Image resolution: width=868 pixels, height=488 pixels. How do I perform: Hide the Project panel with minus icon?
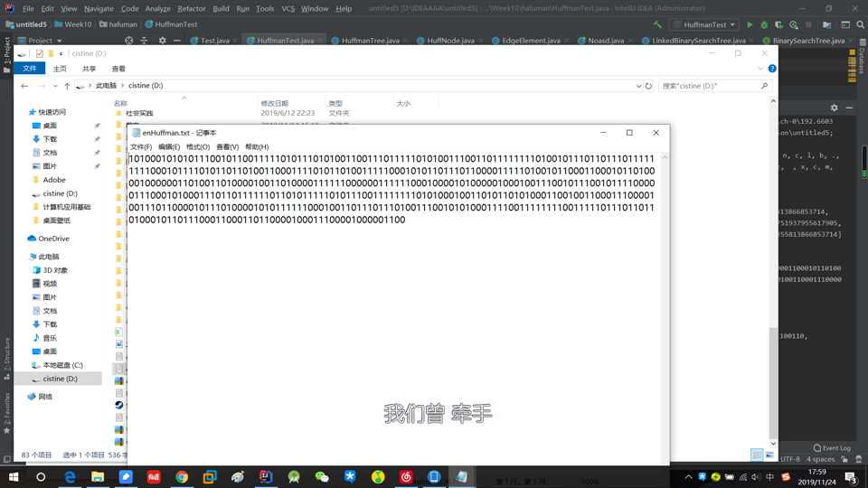(177, 41)
